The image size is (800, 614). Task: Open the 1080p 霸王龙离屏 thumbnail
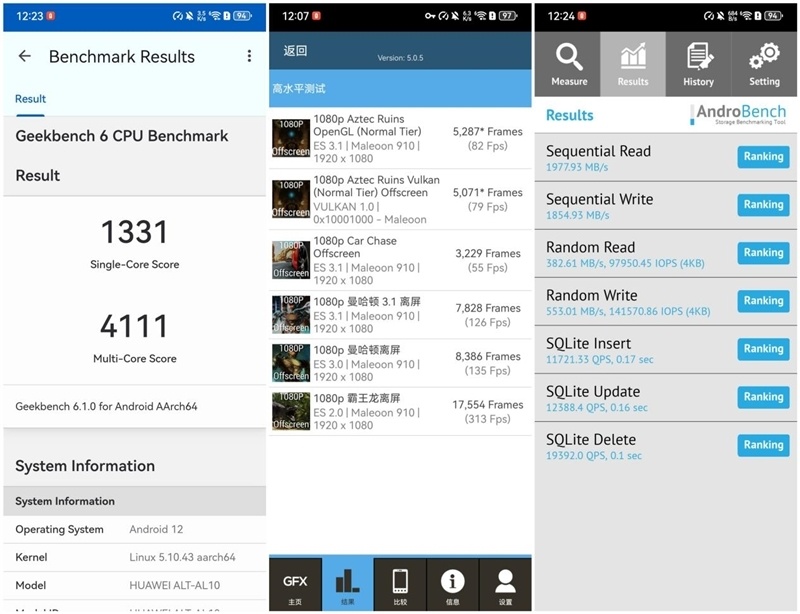(291, 411)
